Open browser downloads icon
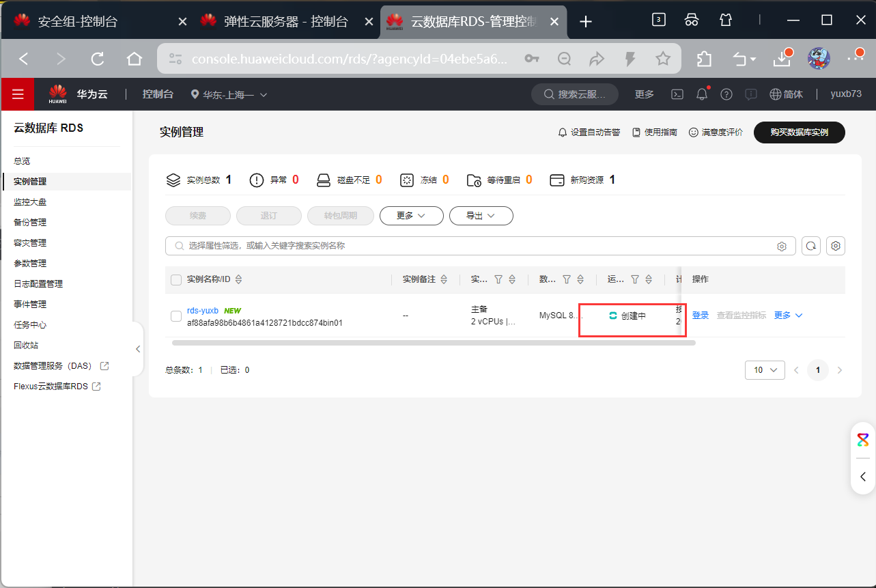Viewport: 876px width, 588px height. [x=782, y=59]
